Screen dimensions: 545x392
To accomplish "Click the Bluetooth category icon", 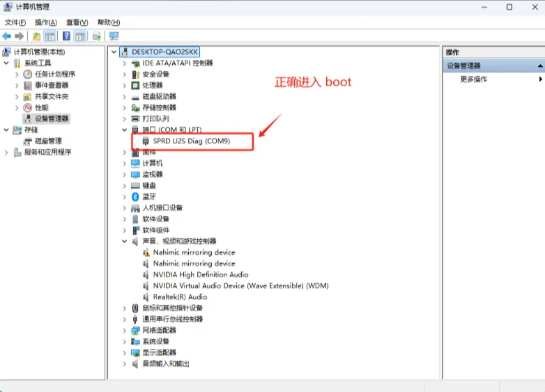I will click(x=135, y=197).
